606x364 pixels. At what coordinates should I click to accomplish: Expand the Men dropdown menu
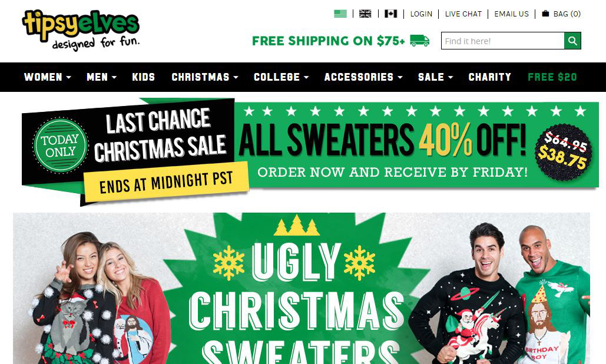102,77
